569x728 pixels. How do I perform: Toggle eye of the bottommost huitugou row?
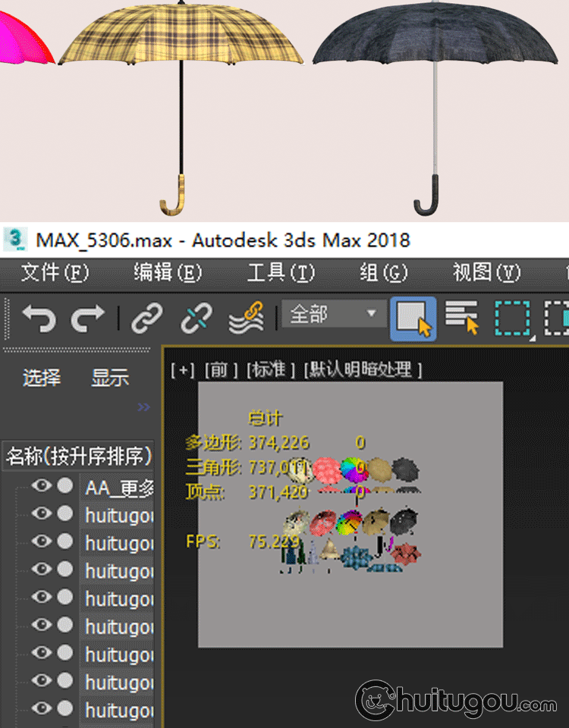(41, 708)
